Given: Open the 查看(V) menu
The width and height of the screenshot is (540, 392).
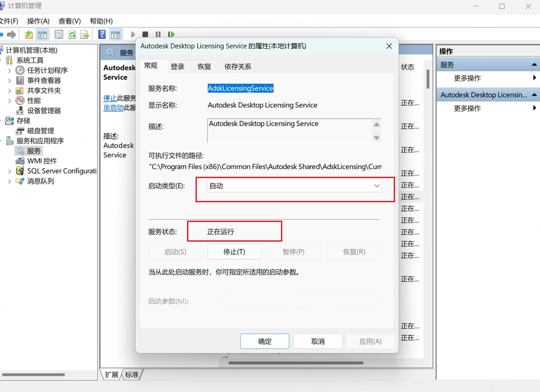Looking at the screenshot, I should pyautogui.click(x=70, y=21).
